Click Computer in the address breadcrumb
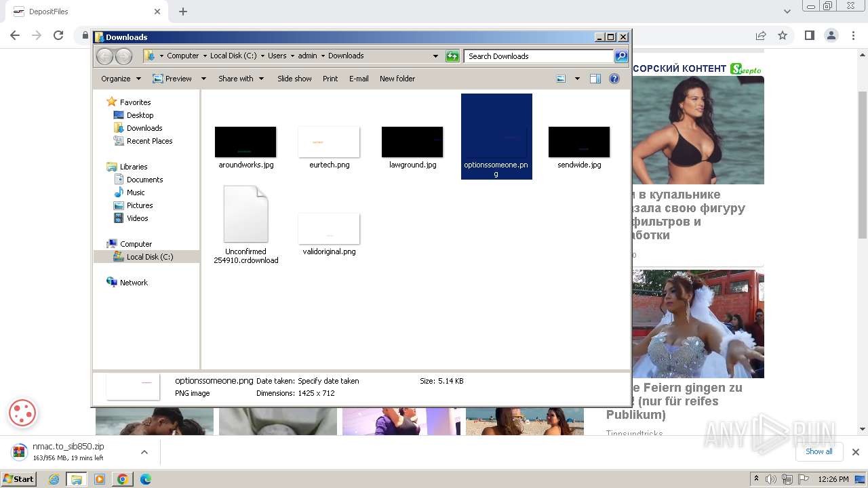 coord(182,56)
